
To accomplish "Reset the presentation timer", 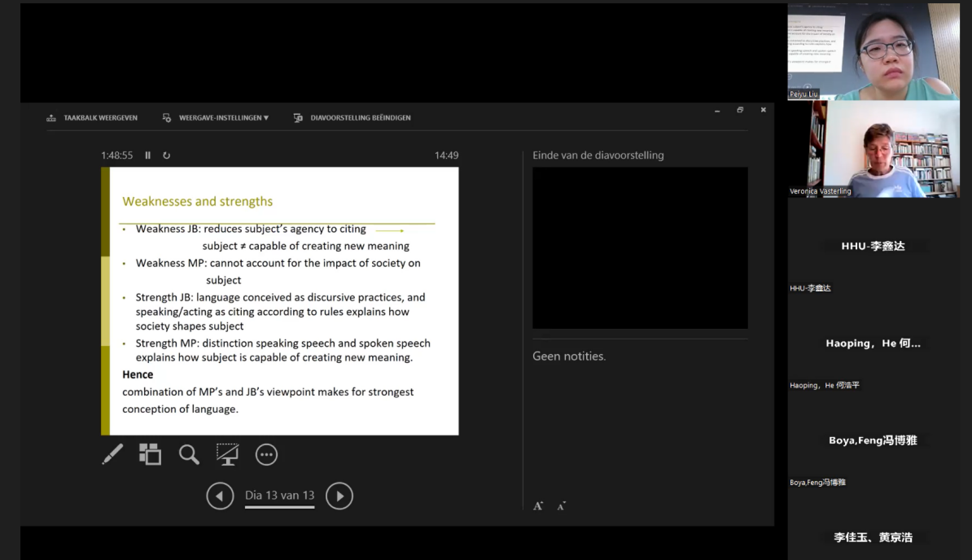I will click(167, 155).
